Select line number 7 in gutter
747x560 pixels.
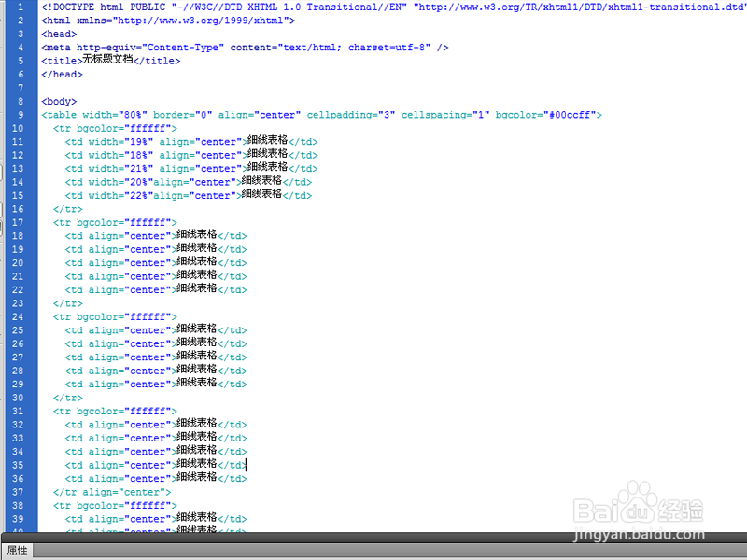(21, 88)
